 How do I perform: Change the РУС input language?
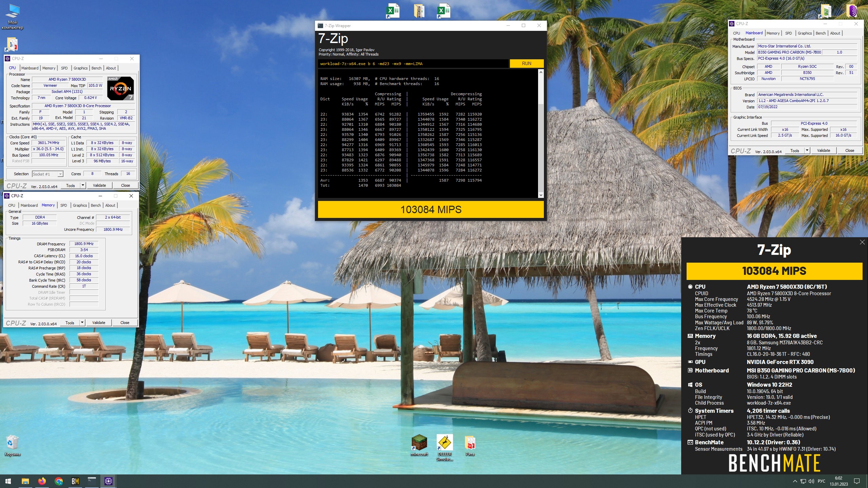pos(821,481)
